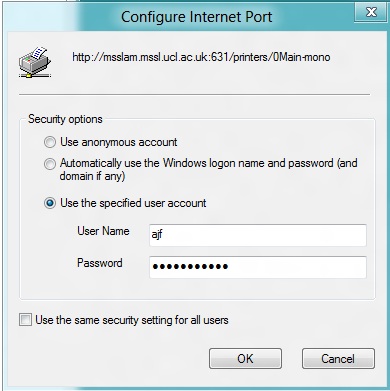Image resolution: width=390 pixels, height=391 pixels.
Task: Click the 'Use anonymous account' label text
Action: click(x=119, y=142)
